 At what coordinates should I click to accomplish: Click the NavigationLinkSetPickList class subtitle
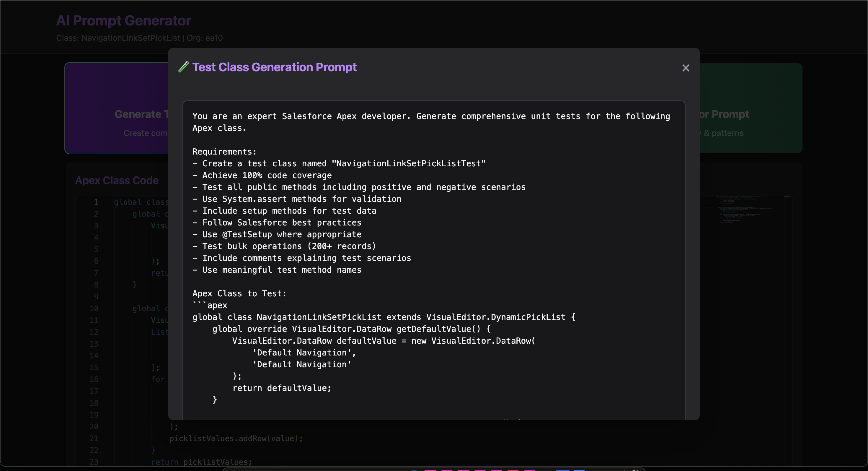(139, 38)
